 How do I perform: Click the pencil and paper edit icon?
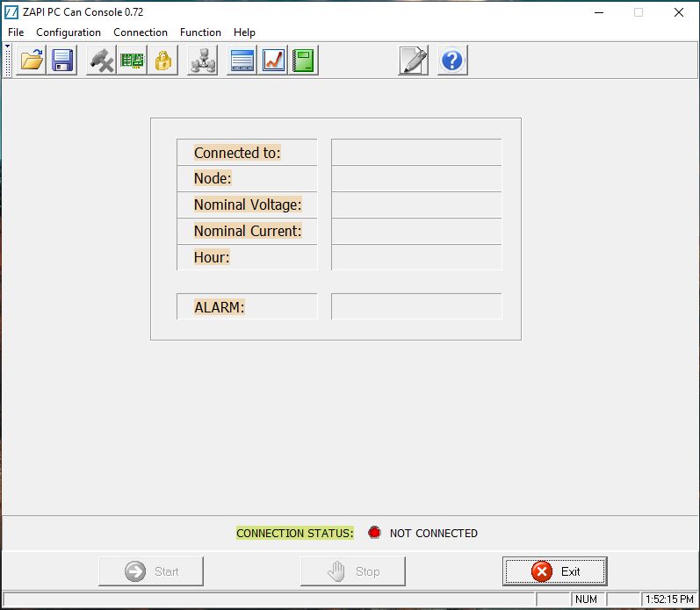(414, 61)
